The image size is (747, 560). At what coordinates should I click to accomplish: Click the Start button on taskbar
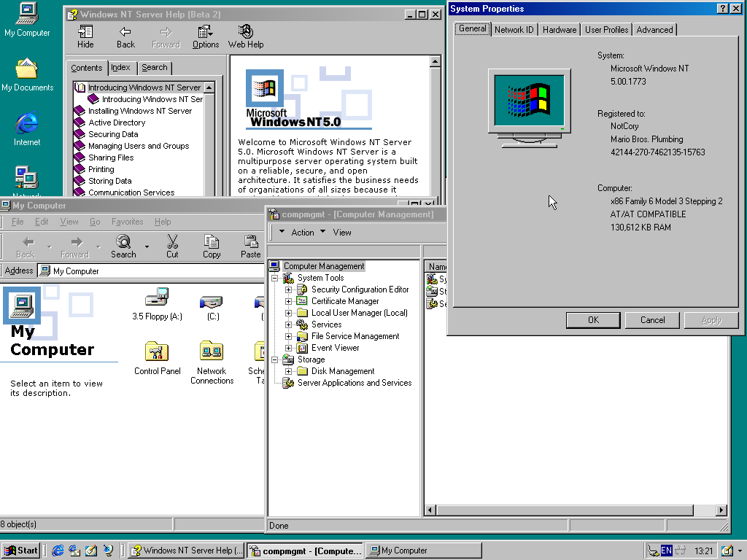(x=21, y=551)
